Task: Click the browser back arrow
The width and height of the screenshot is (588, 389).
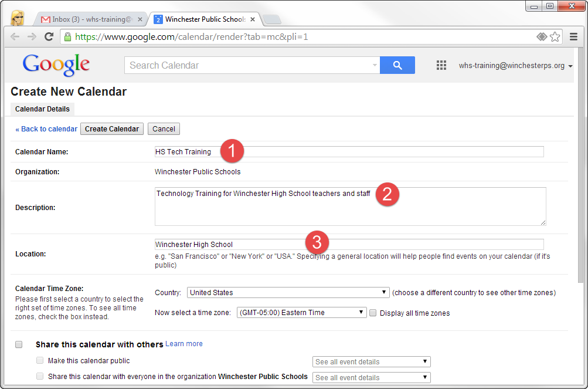Action: pyautogui.click(x=15, y=36)
